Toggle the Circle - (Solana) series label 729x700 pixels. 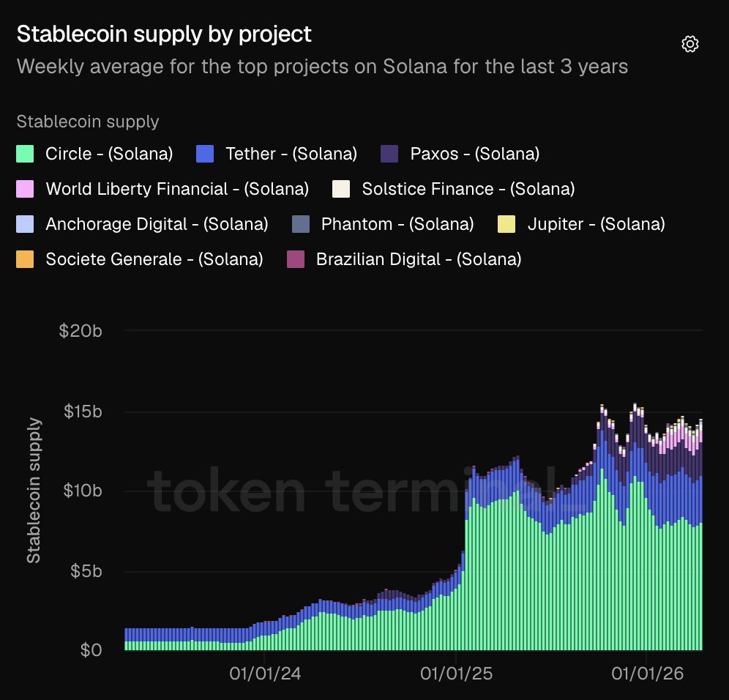[109, 154]
